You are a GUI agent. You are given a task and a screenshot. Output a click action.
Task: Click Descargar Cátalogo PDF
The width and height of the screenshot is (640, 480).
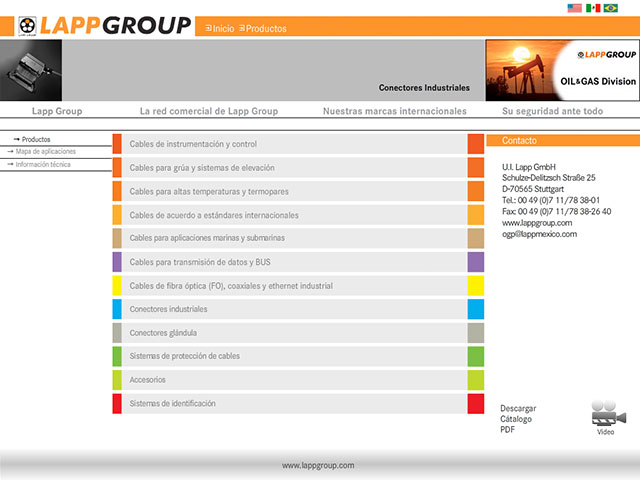[x=518, y=419]
